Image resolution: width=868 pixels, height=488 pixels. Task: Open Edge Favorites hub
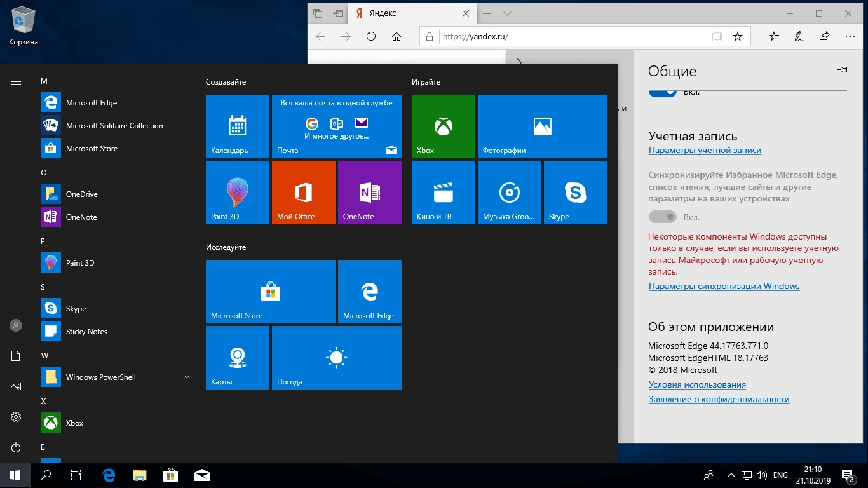(x=774, y=36)
